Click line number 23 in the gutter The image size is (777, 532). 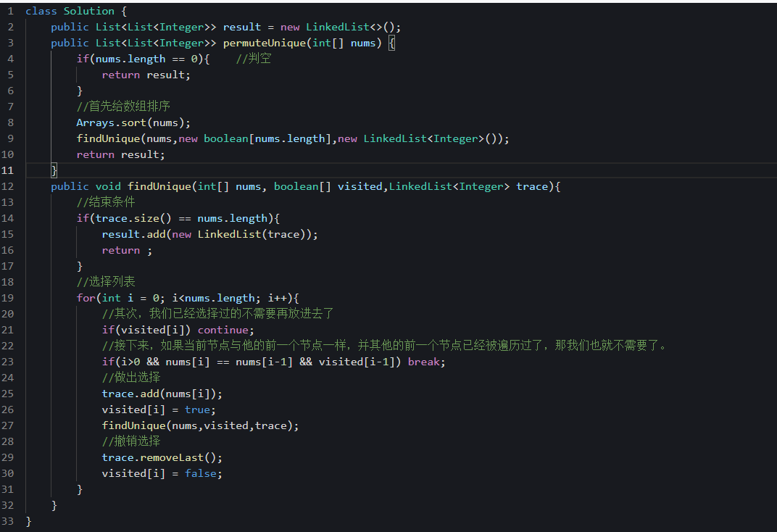[x=7, y=362]
